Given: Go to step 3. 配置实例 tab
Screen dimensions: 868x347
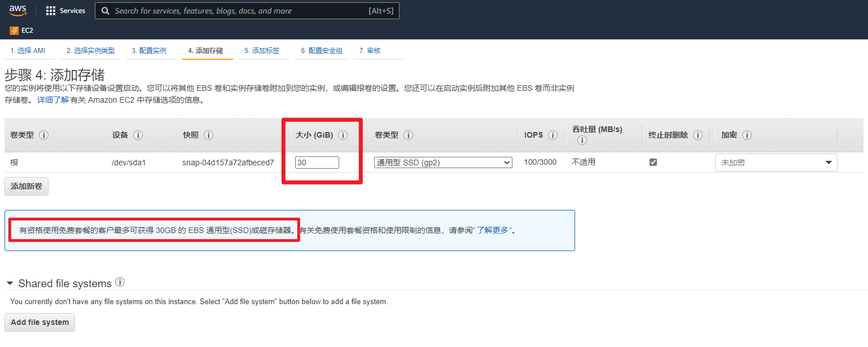Looking at the screenshot, I should 149,51.
